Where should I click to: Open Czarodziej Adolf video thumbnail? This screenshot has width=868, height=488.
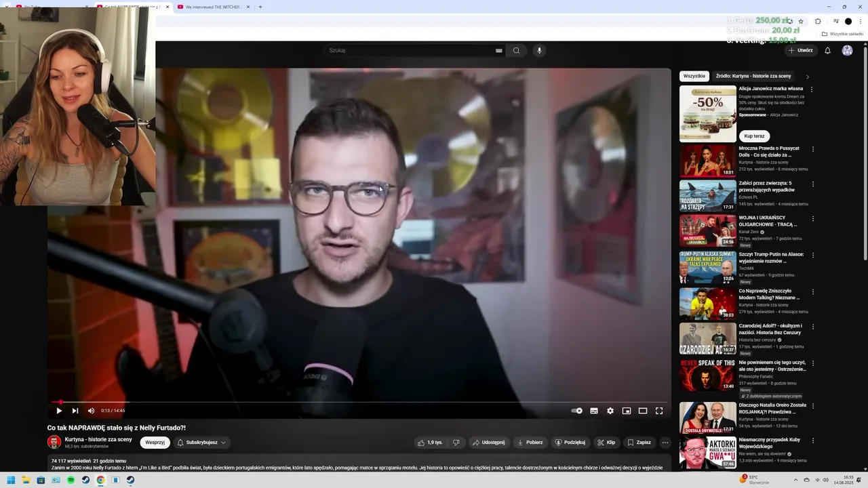pos(707,338)
